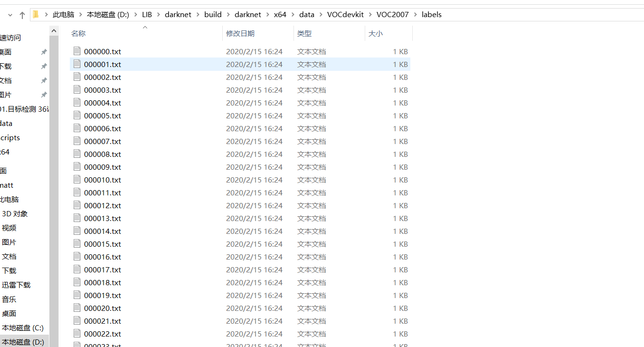Expand the chevron after x64 in the path
Viewport: 644px width, 347px height.
(x=293, y=15)
